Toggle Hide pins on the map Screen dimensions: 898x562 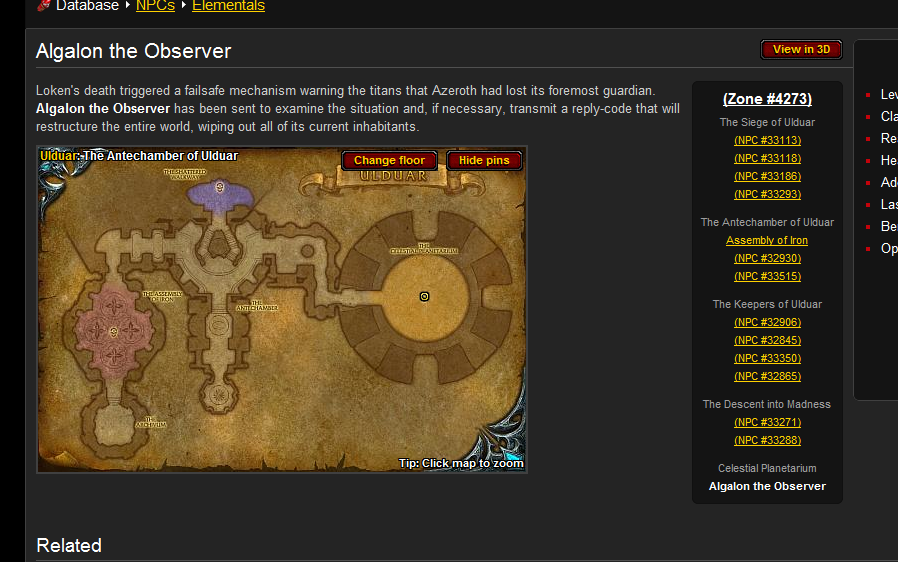tap(484, 160)
